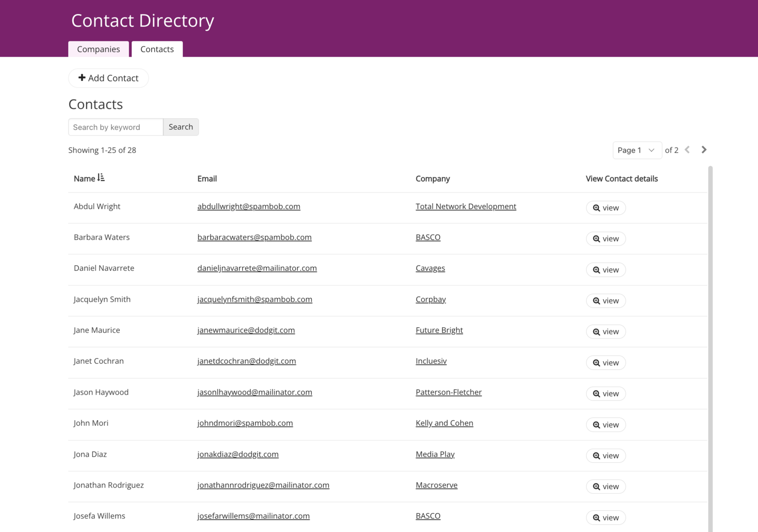Click the magnifier icon in Jane Maurice's row
The width and height of the screenshot is (758, 532).
[x=596, y=332]
